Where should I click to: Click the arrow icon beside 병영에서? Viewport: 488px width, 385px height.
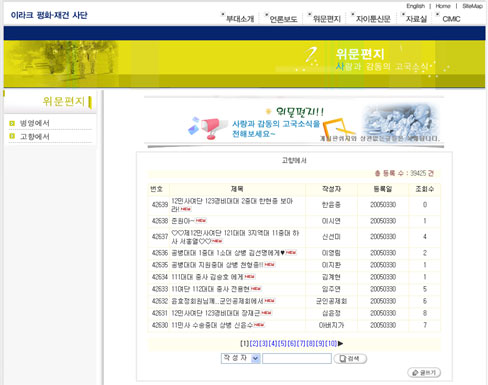pos(12,123)
